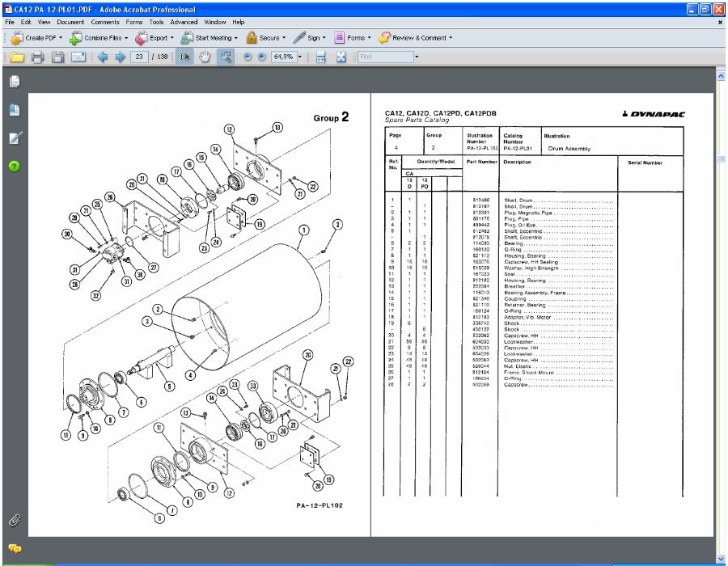Click the Find search field
The height and width of the screenshot is (566, 728).
click(385, 57)
